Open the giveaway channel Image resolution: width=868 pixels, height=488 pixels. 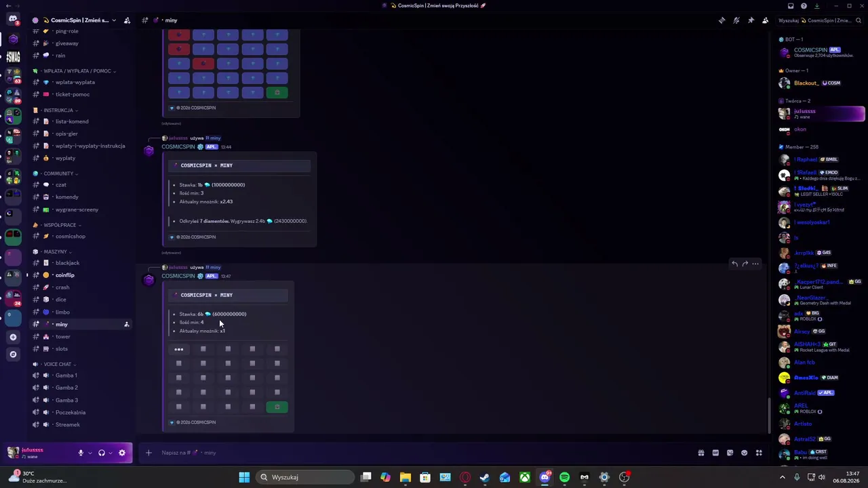click(x=81, y=43)
